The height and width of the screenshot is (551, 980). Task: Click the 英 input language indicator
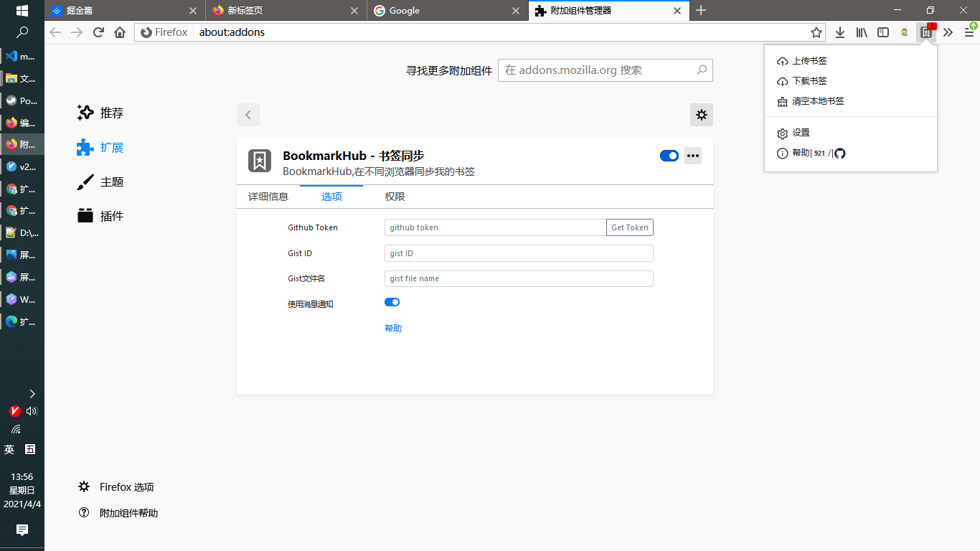[x=9, y=449]
